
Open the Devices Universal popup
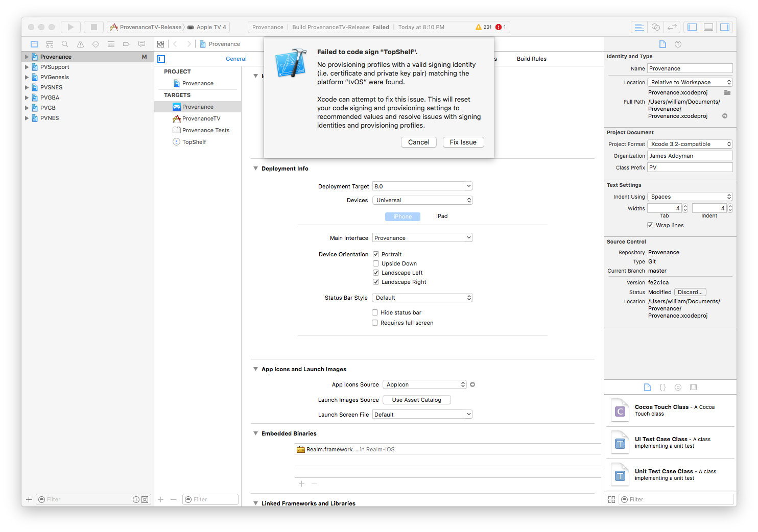(x=422, y=200)
